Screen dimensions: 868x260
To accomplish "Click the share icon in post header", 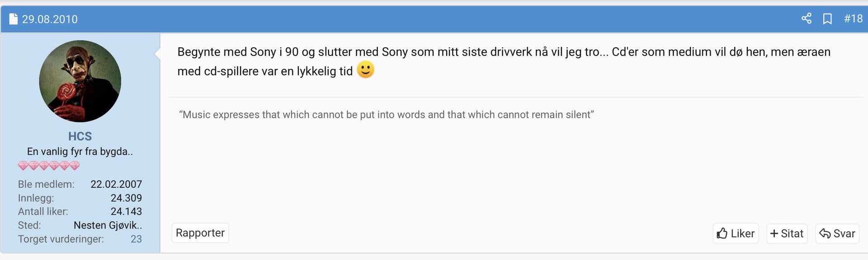I will point(807,19).
